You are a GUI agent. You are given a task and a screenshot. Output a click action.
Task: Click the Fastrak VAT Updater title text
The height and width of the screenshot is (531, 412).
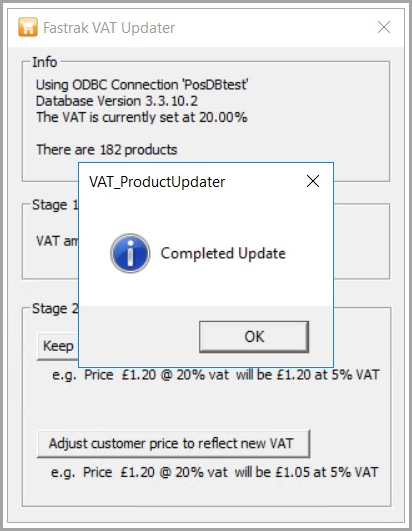[x=109, y=28]
